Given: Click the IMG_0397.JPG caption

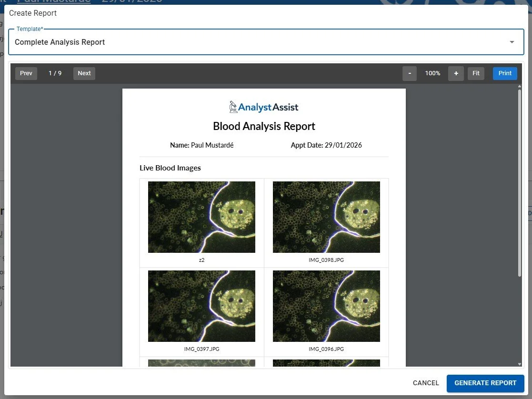Looking at the screenshot, I should click(x=201, y=349).
